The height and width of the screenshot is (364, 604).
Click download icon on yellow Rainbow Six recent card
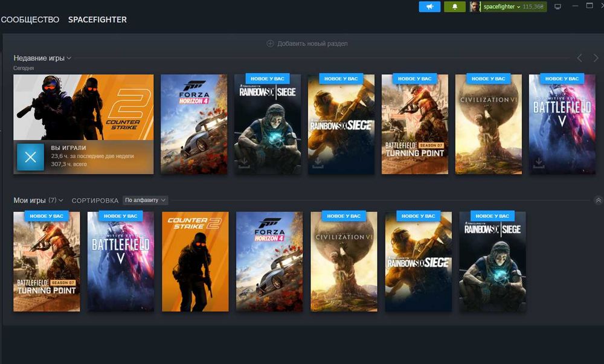click(318, 163)
